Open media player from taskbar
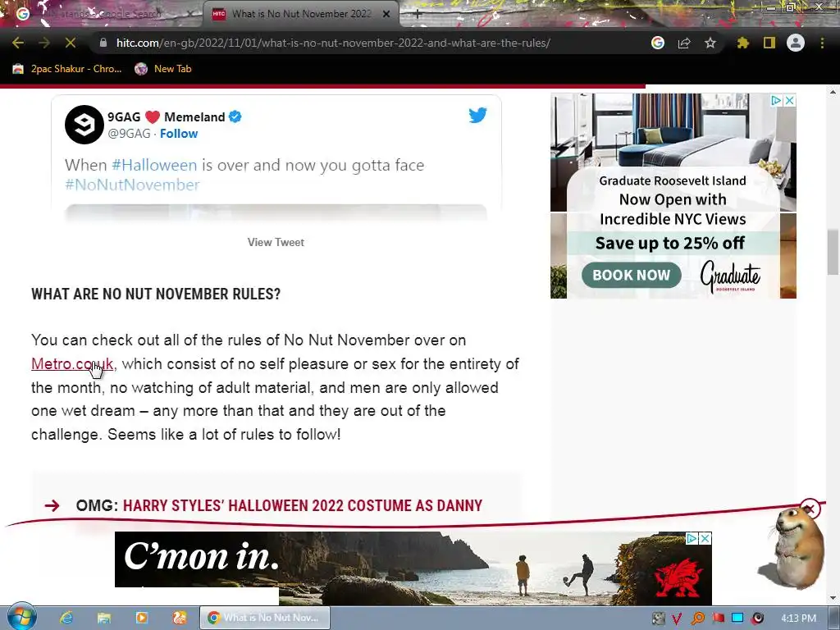This screenshot has width=840, height=630. tap(141, 618)
